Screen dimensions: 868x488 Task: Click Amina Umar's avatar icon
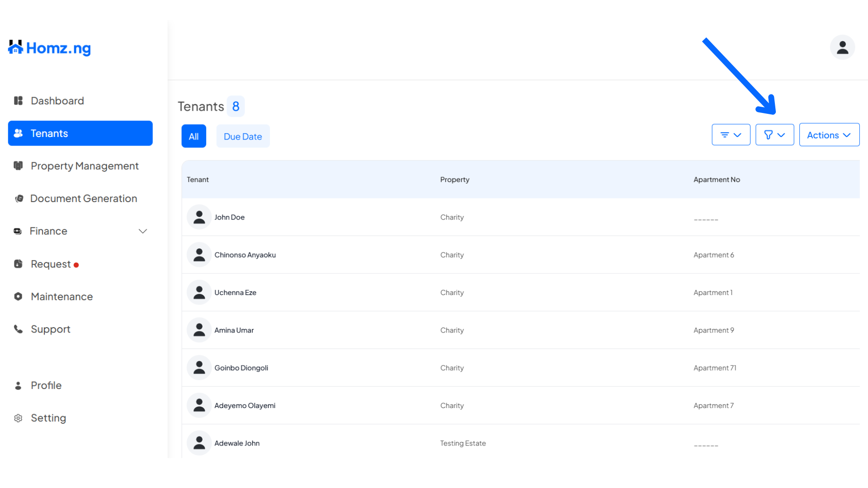[x=199, y=330]
